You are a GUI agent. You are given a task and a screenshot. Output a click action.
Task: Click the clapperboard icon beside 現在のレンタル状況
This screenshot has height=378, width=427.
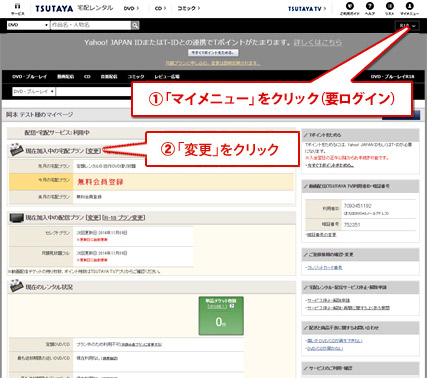click(x=16, y=286)
